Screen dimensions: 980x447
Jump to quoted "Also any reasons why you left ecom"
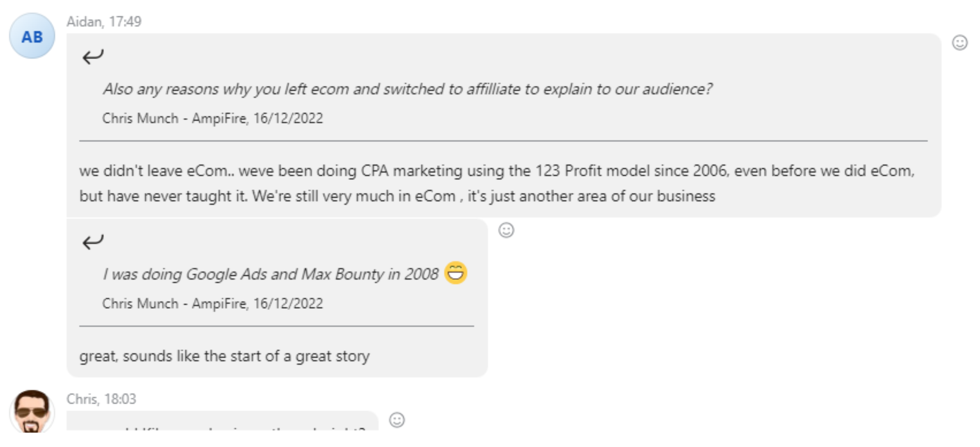click(x=407, y=89)
